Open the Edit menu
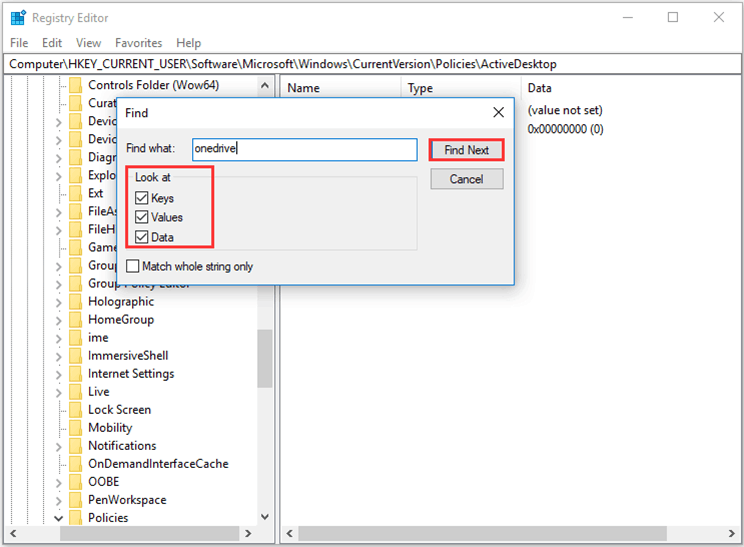 (x=52, y=43)
